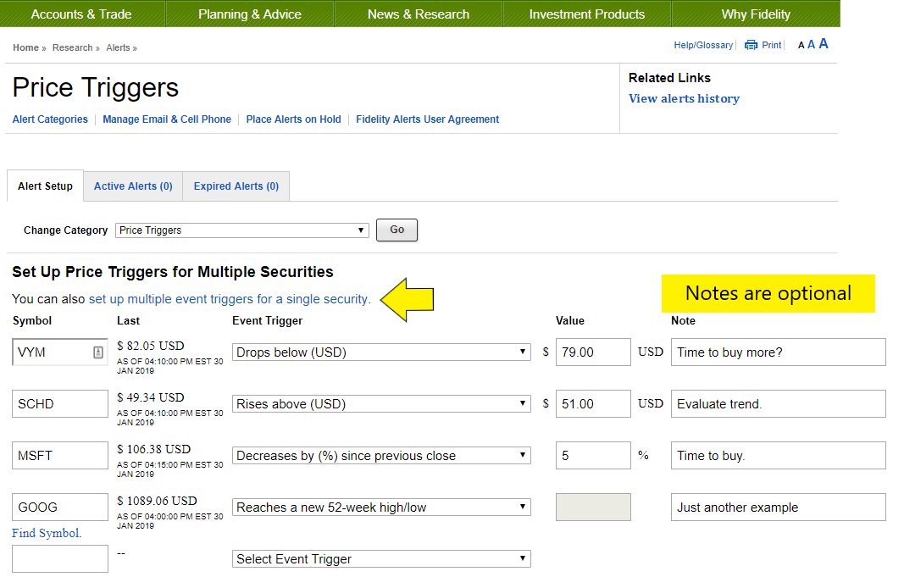Click the MSFT symbol input field
Viewport: 904px width, 588px height.
tap(60, 456)
